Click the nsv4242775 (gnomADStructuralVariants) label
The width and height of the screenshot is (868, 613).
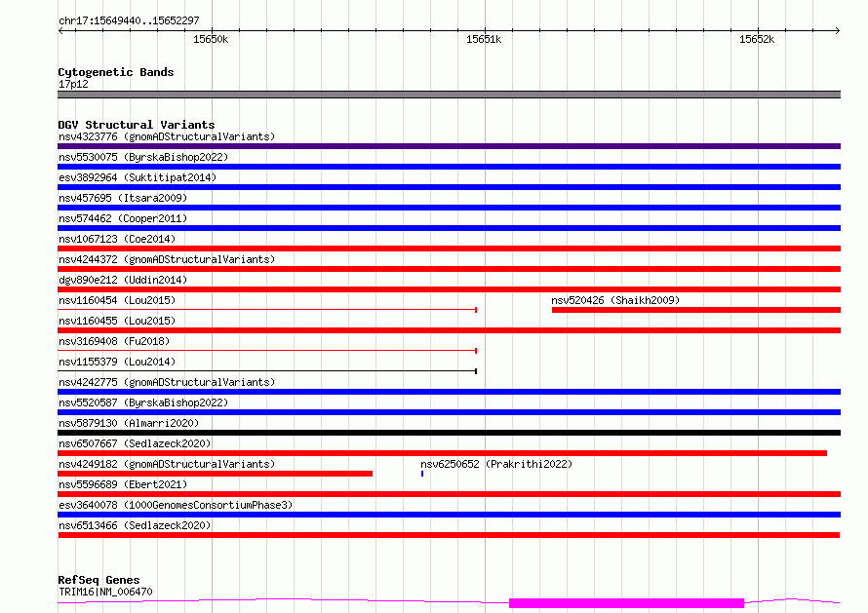(x=167, y=382)
